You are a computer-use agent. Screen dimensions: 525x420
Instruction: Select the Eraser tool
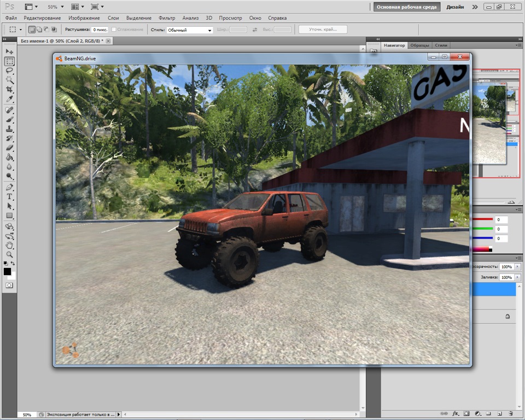point(9,148)
